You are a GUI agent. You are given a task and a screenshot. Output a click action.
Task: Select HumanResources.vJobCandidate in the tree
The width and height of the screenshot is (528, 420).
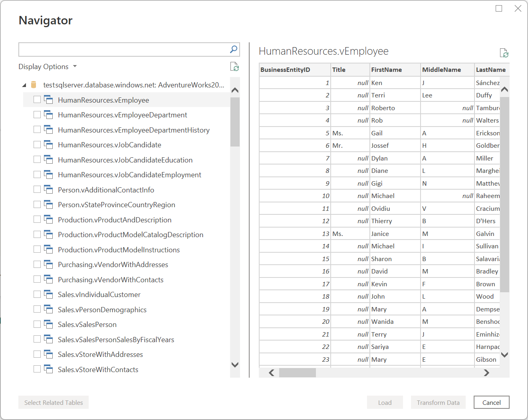[109, 145]
